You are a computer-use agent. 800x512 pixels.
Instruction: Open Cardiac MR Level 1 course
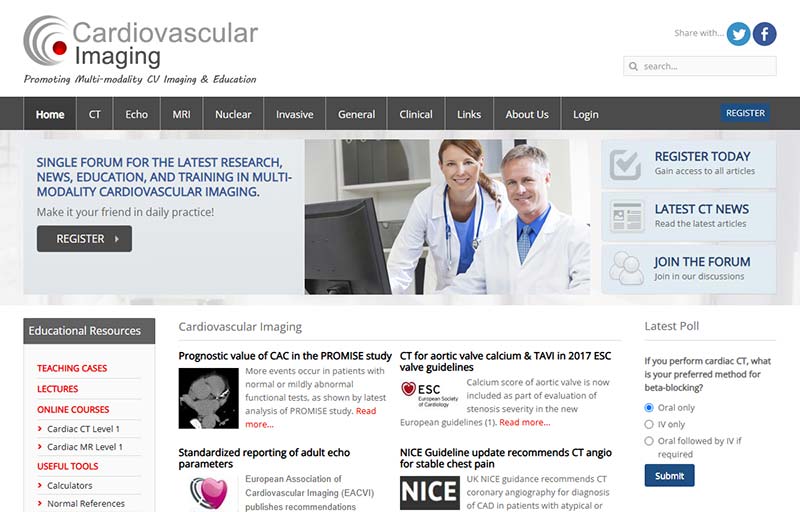click(x=85, y=447)
